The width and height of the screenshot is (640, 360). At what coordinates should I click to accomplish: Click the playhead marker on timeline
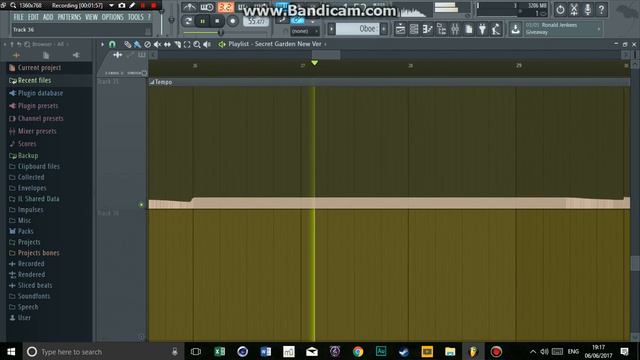[x=314, y=63]
